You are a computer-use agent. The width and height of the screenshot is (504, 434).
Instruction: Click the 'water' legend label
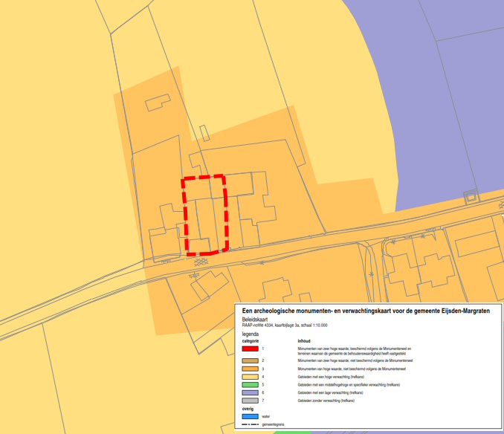click(266, 417)
